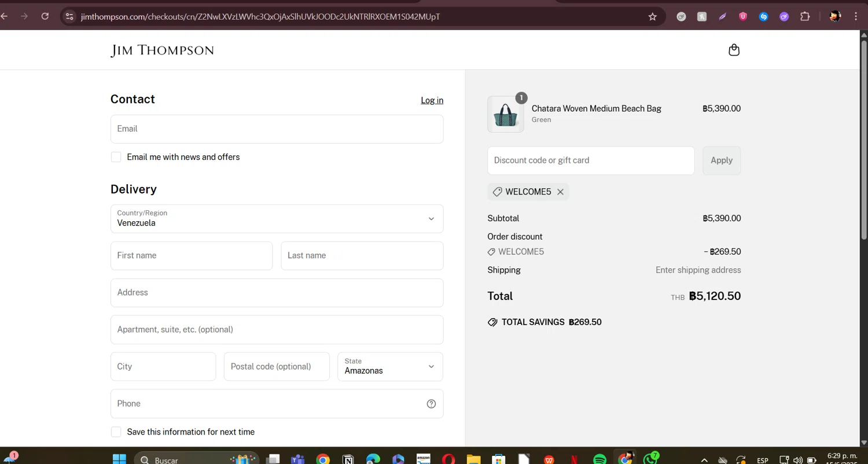
Task: Click the Chatara beach bag thumbnail
Action: (506, 114)
